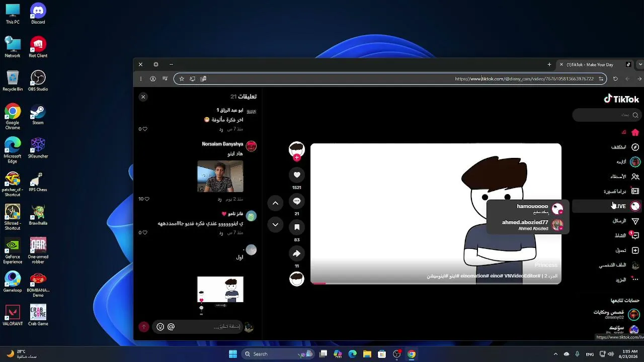Open Chrome's three-dot menu
The width and height of the screenshot is (644, 362).
(x=141, y=78)
